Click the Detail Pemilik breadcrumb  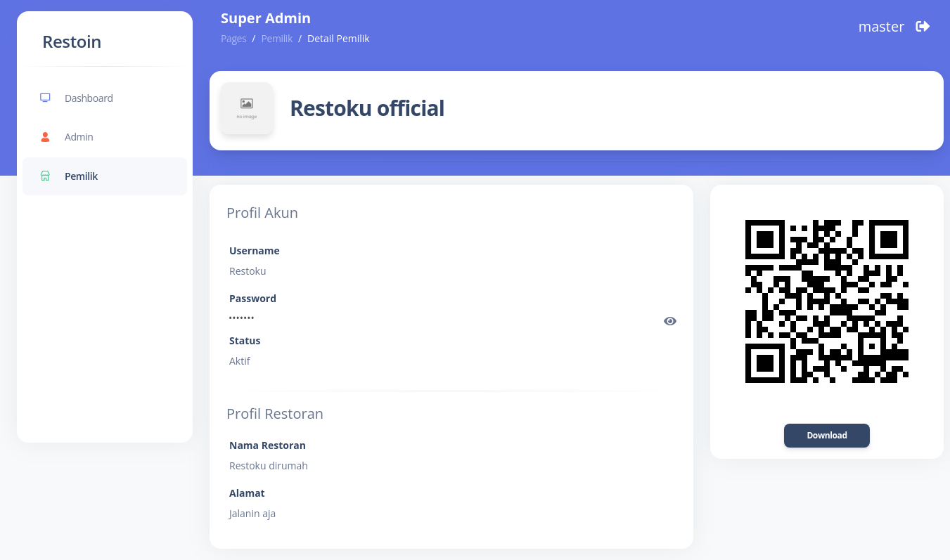coord(338,39)
